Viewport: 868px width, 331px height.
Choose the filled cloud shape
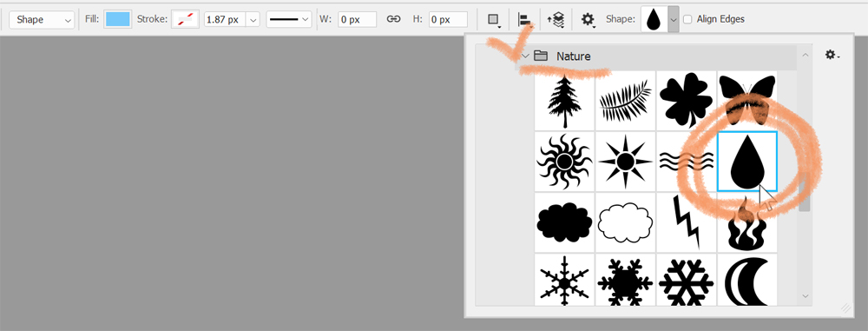click(x=564, y=222)
